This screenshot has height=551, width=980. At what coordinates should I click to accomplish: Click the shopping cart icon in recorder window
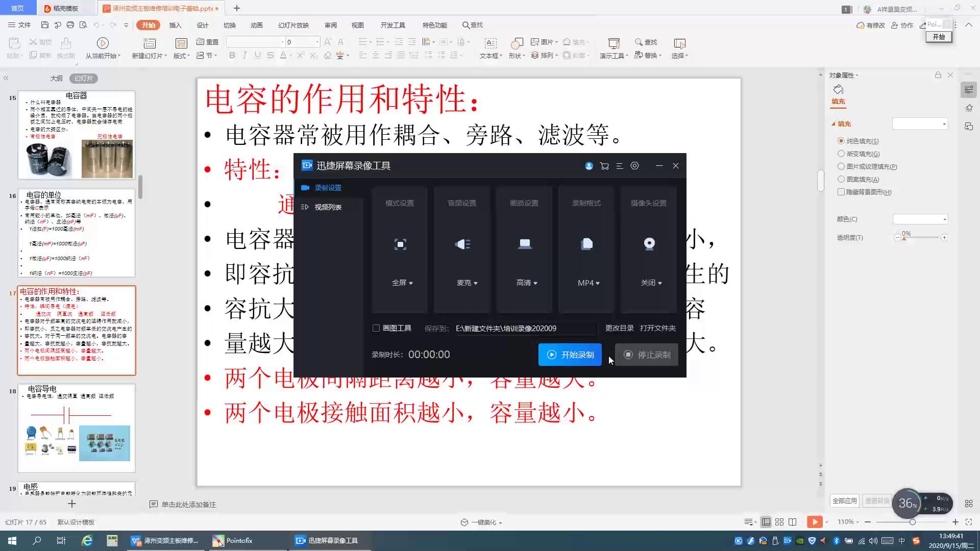[x=604, y=166]
